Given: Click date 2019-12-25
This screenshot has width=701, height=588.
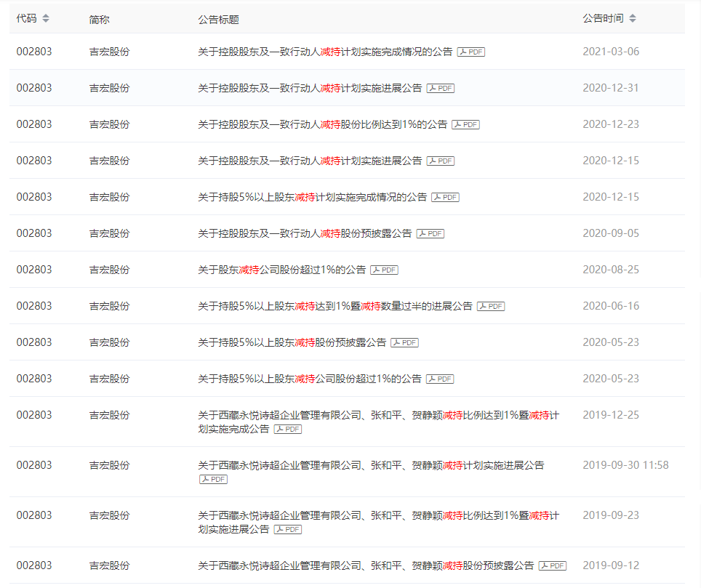Looking at the screenshot, I should [611, 415].
